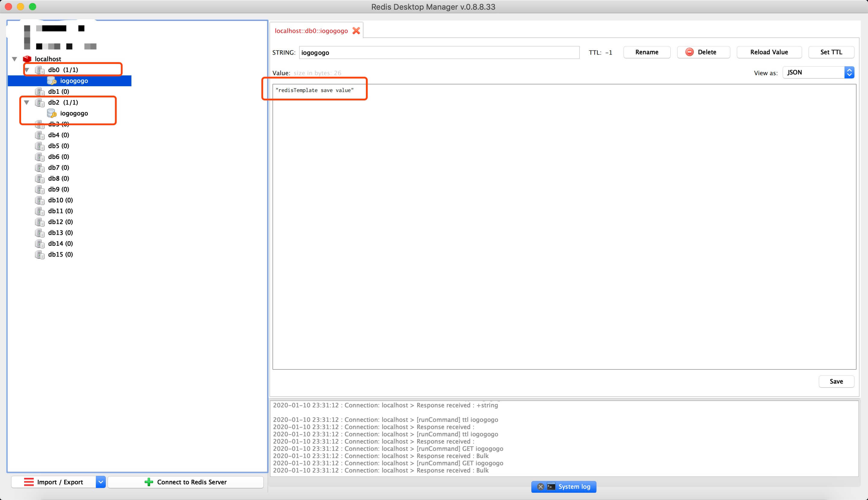Click the db15 database icon
The image size is (868, 500).
tap(40, 255)
